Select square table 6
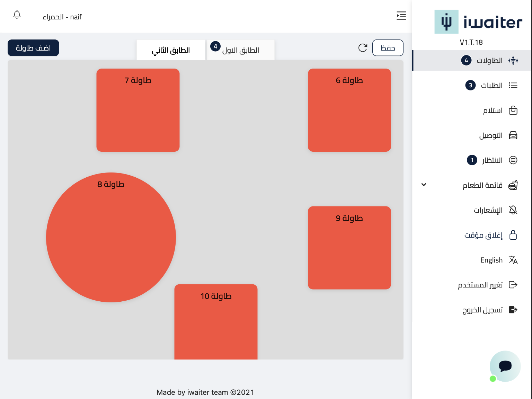This screenshot has height=399, width=532. [x=349, y=110]
